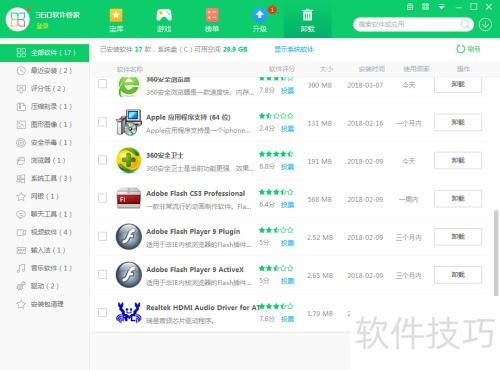Select 音乐软件 (1) category
This screenshot has height=370, width=500.
tap(44, 268)
